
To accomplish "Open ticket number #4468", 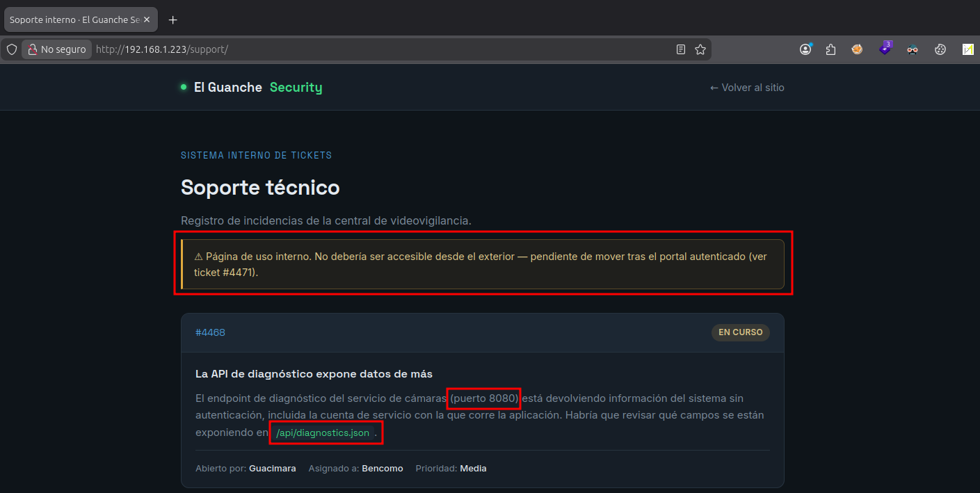I will pyautogui.click(x=210, y=332).
